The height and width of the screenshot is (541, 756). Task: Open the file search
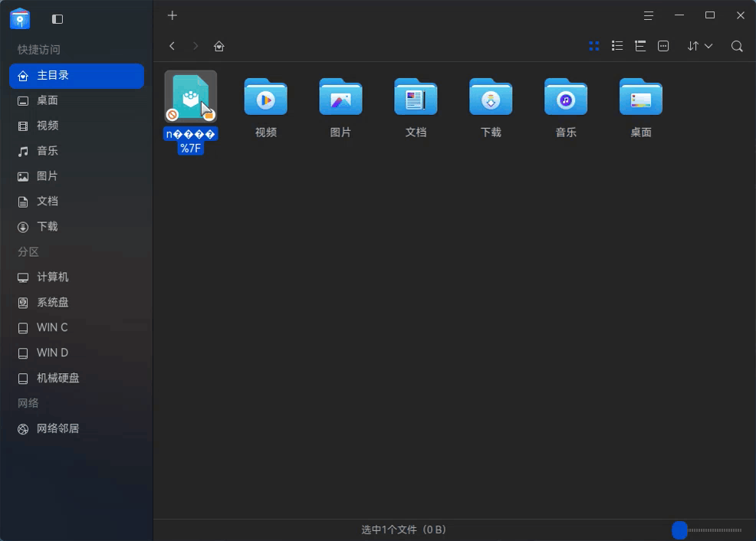tap(737, 46)
